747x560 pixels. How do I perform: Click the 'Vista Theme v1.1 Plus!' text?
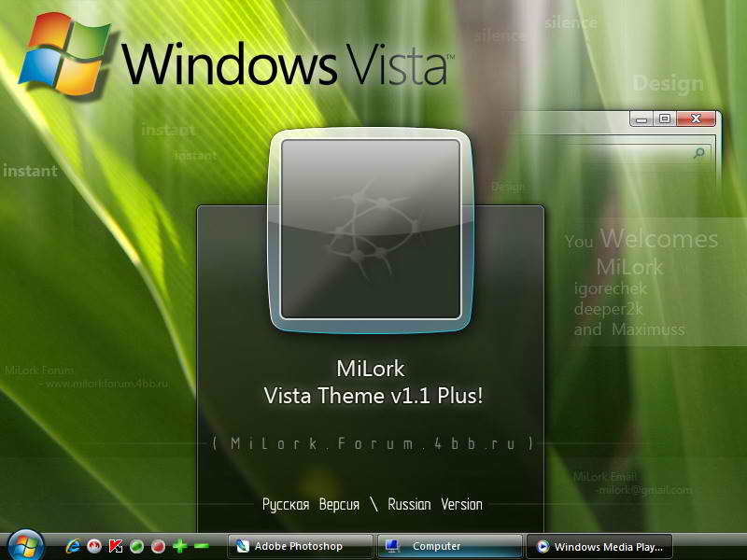click(x=373, y=396)
